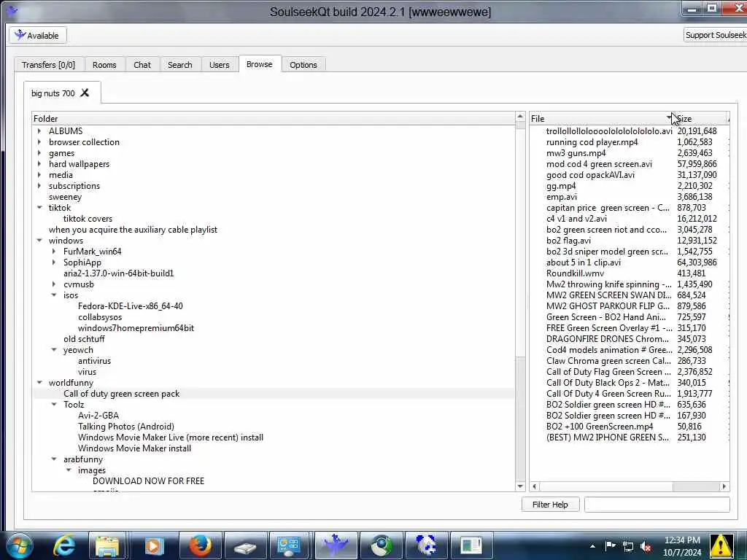Image resolution: width=747 pixels, height=560 pixels.
Task: Open the disk drive taskbar icon
Action: point(245,547)
